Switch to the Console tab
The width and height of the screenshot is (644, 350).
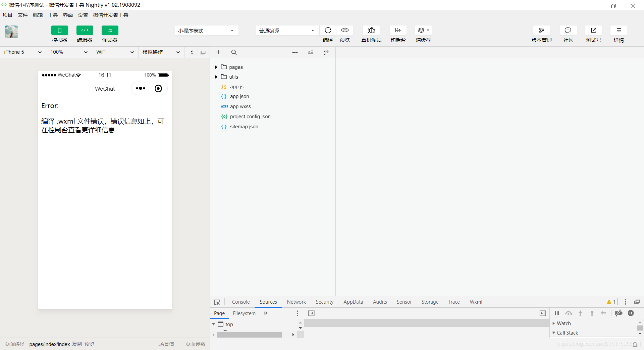pos(241,302)
